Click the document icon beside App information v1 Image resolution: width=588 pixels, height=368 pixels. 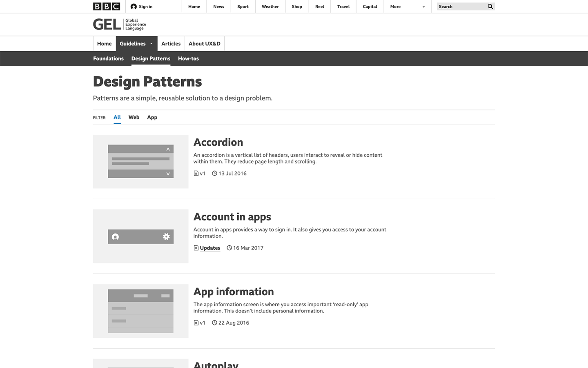[196, 323]
